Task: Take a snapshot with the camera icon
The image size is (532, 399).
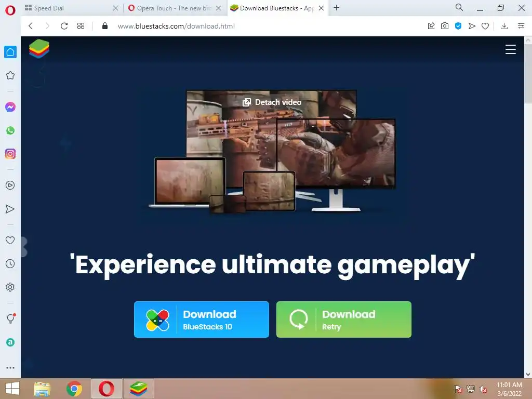Action: coord(445,26)
